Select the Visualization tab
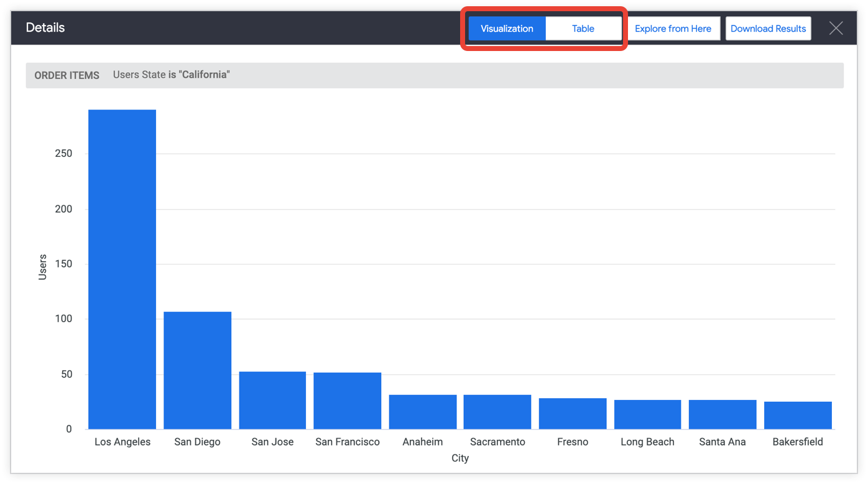868x484 pixels. point(507,29)
